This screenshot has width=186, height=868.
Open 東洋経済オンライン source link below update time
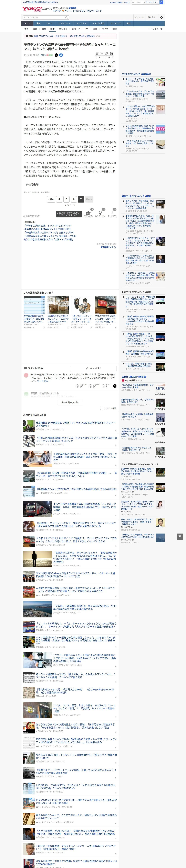[x=108, y=247]
